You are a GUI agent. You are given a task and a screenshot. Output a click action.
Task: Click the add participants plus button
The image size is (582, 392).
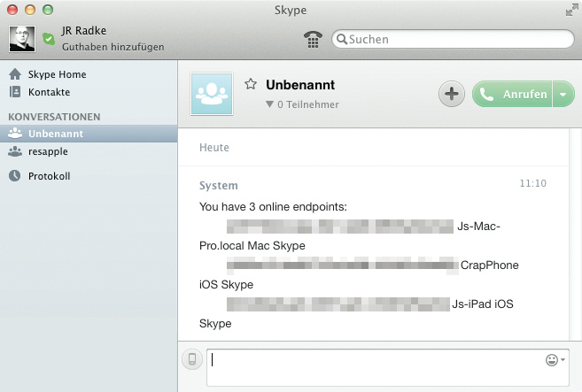(x=452, y=95)
